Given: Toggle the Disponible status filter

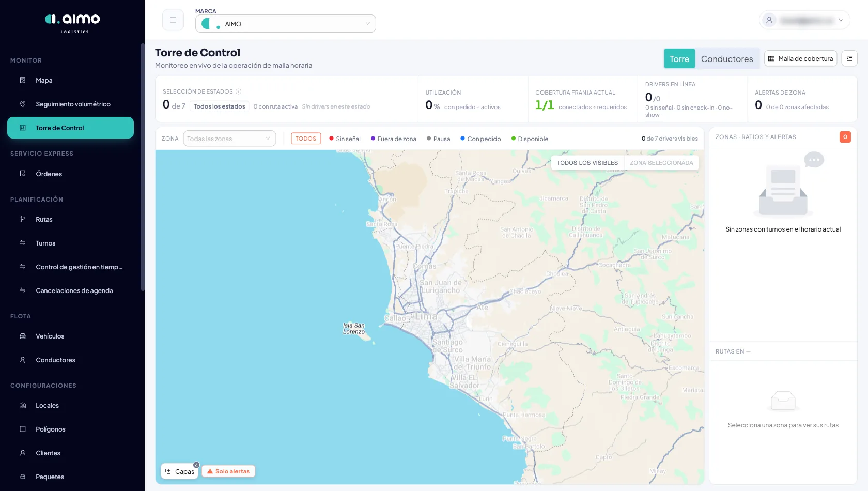Looking at the screenshot, I should coord(530,139).
